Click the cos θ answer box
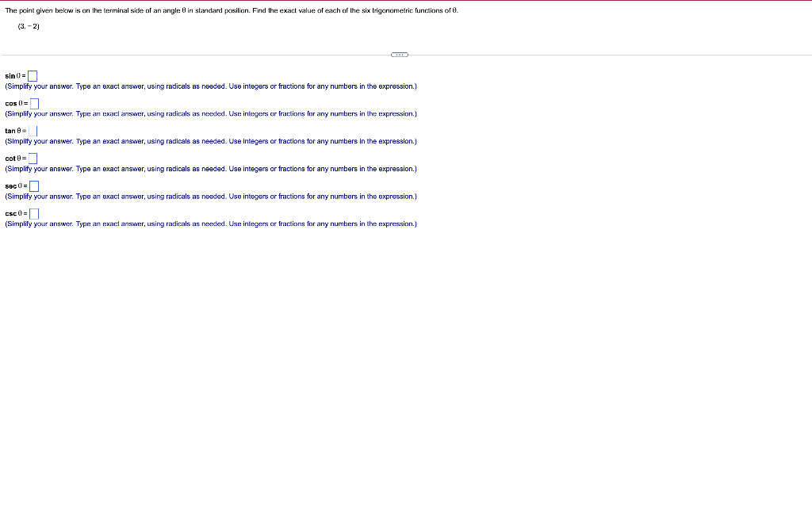The width and height of the screenshot is (812, 505). click(x=34, y=104)
